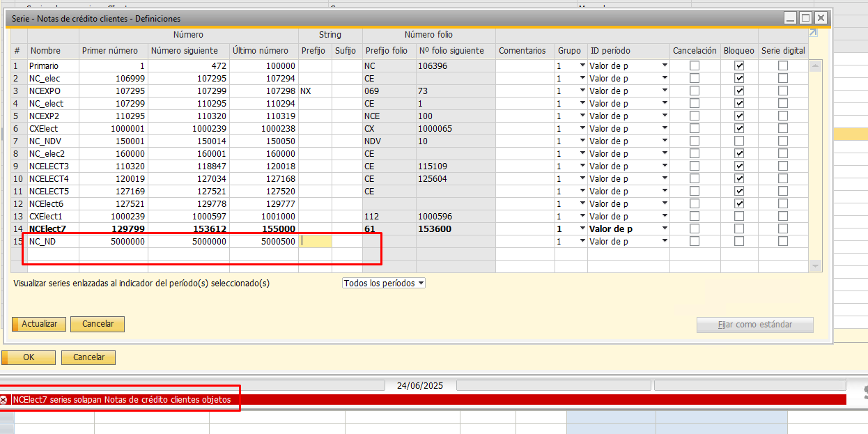Click the Último número column header
The width and height of the screenshot is (868, 434).
(x=264, y=51)
